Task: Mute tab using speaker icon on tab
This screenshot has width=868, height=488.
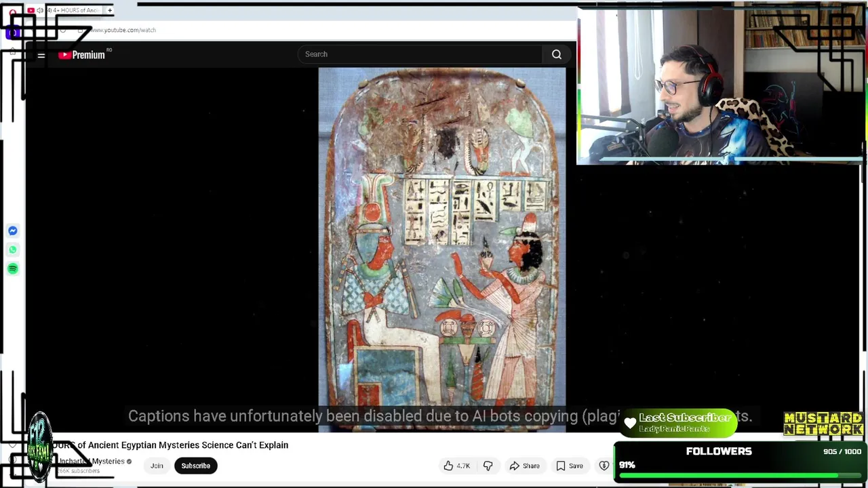Action: (x=40, y=10)
